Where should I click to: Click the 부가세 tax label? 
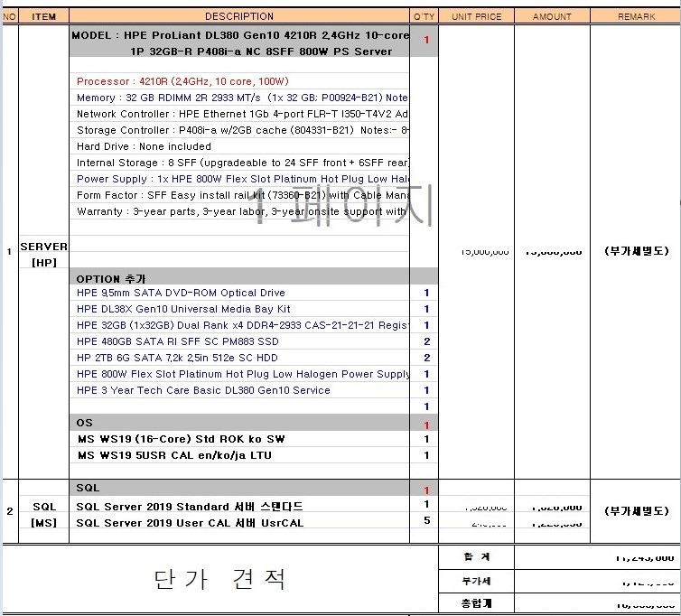[477, 582]
